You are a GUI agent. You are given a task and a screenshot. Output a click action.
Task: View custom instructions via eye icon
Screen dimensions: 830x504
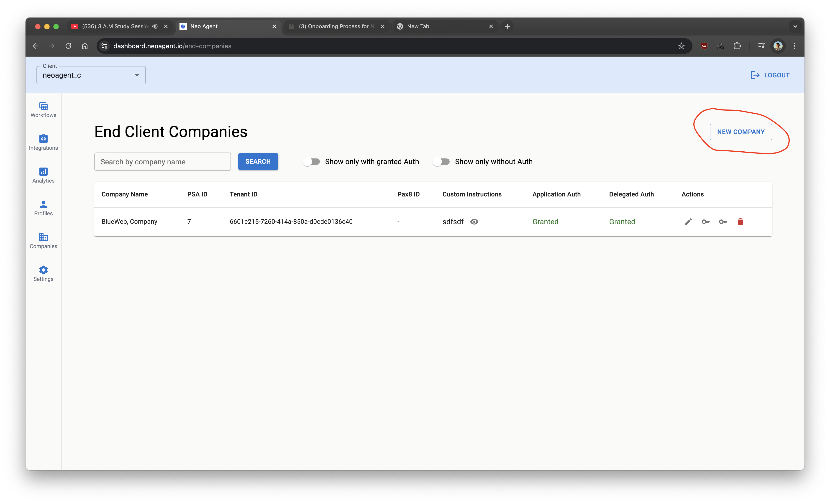click(474, 221)
